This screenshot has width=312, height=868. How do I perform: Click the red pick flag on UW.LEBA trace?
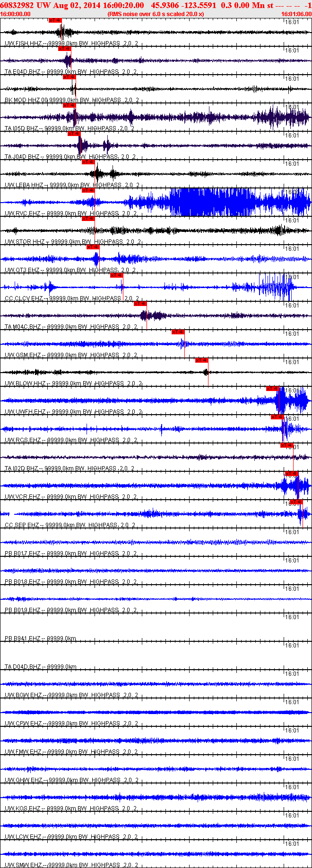[x=88, y=162]
